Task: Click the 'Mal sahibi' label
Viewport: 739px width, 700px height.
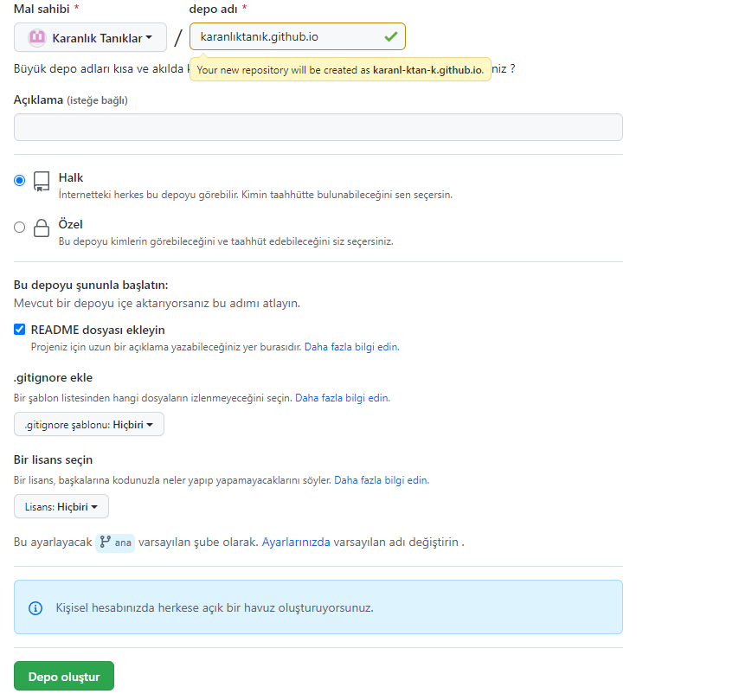Action: pos(42,9)
